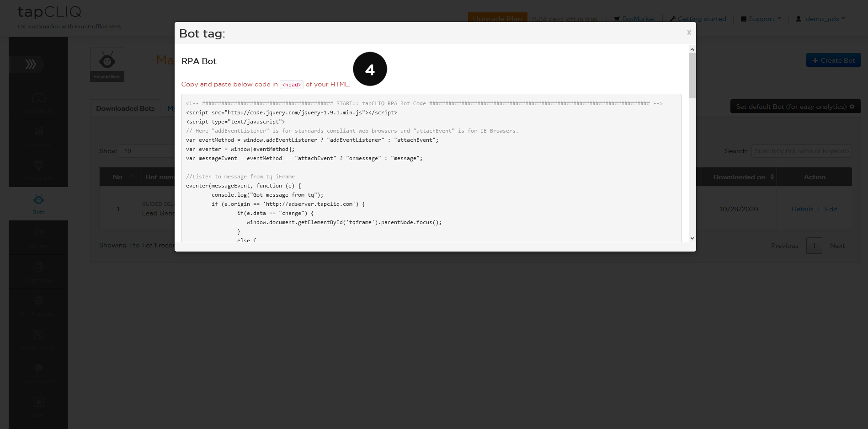Open the BotMarket link
The height and width of the screenshot is (429, 868).
tap(639, 19)
